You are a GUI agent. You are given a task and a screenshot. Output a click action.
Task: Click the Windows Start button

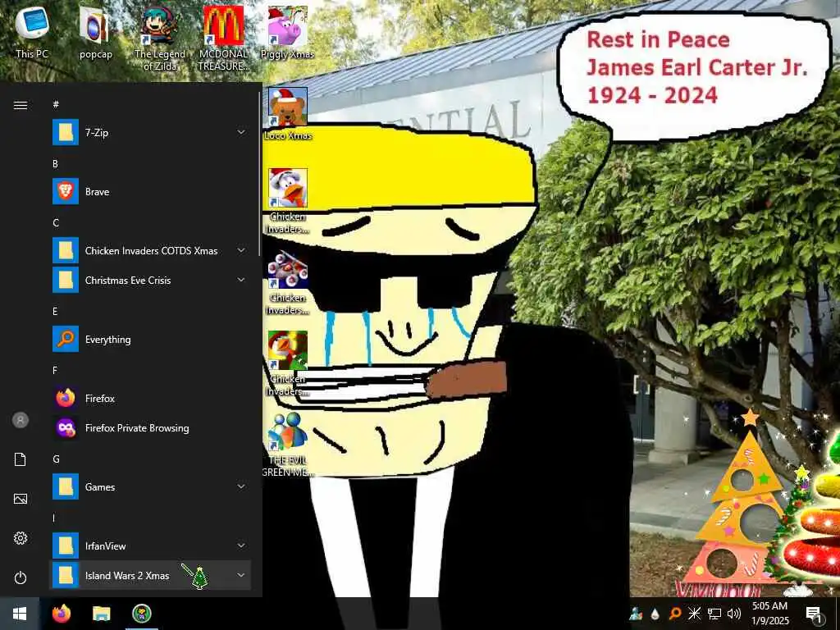20,614
